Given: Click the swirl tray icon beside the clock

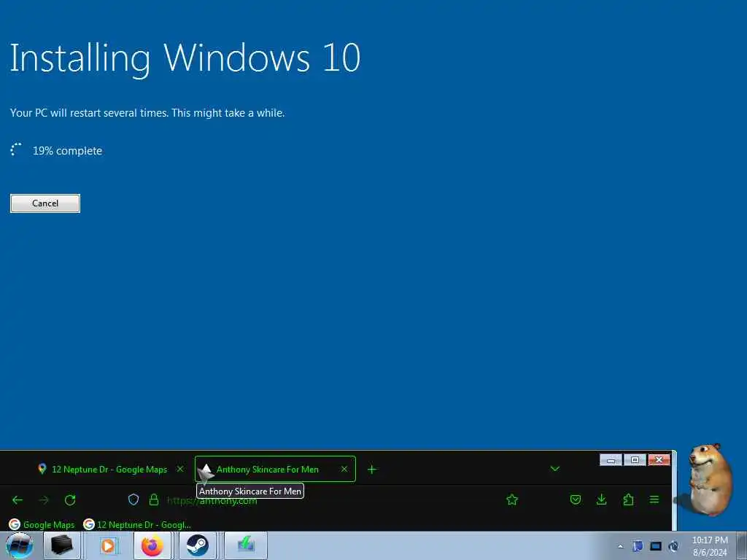Looking at the screenshot, I should point(673,546).
